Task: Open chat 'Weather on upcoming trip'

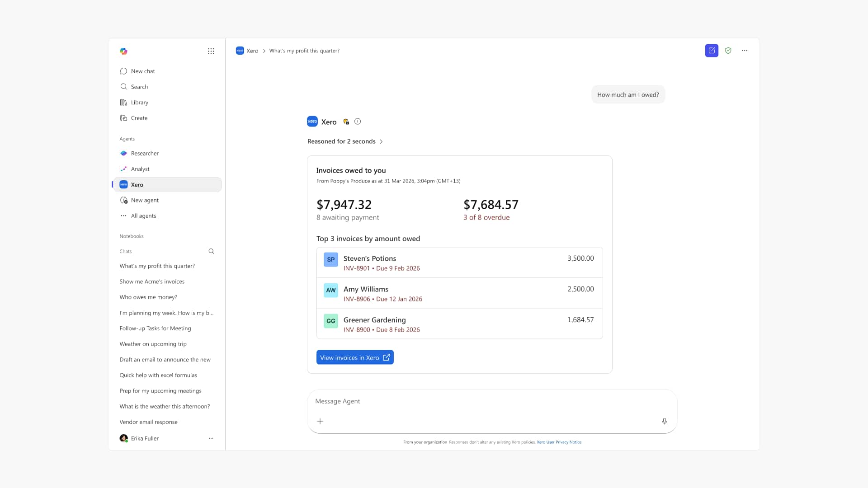Action: tap(153, 344)
